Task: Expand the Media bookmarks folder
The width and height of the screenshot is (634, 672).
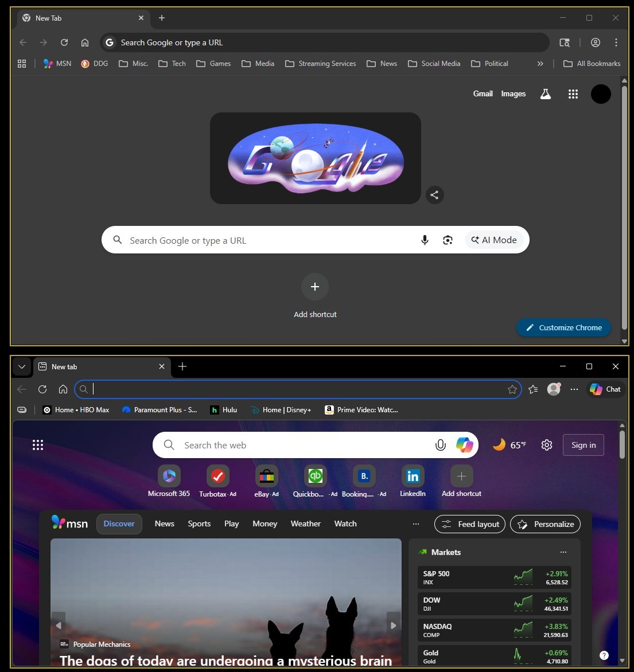Action: [x=258, y=64]
